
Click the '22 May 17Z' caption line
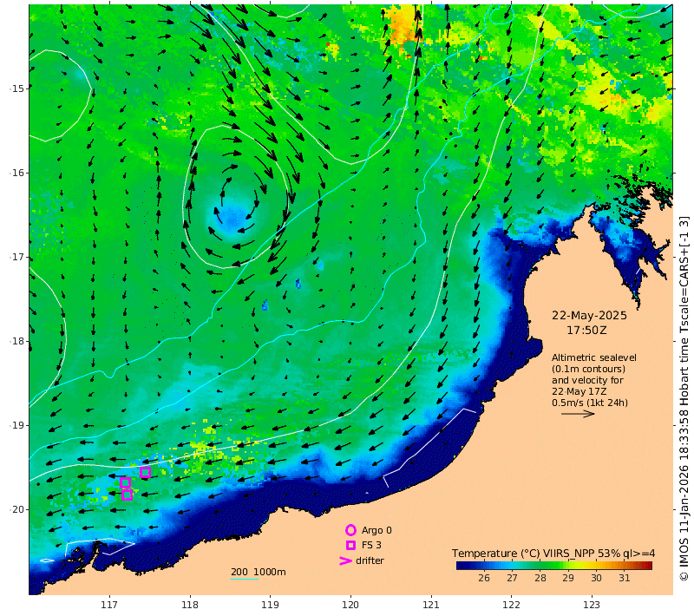tap(579, 391)
